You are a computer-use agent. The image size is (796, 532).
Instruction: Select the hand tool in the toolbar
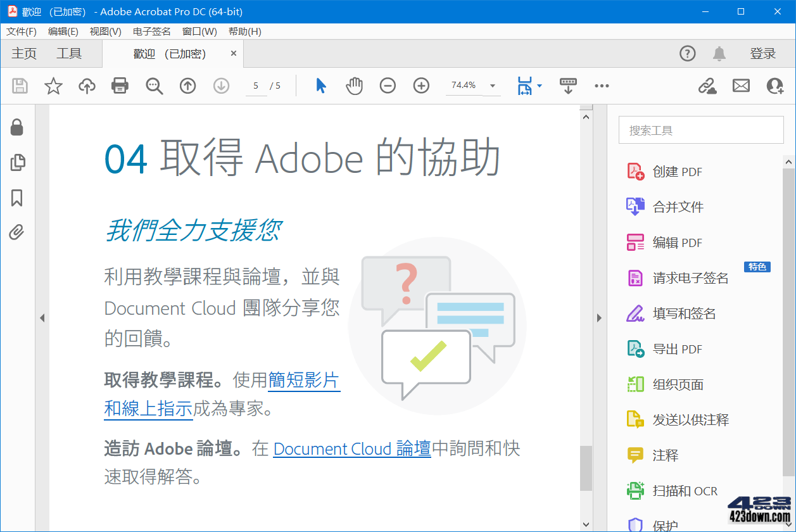[354, 85]
